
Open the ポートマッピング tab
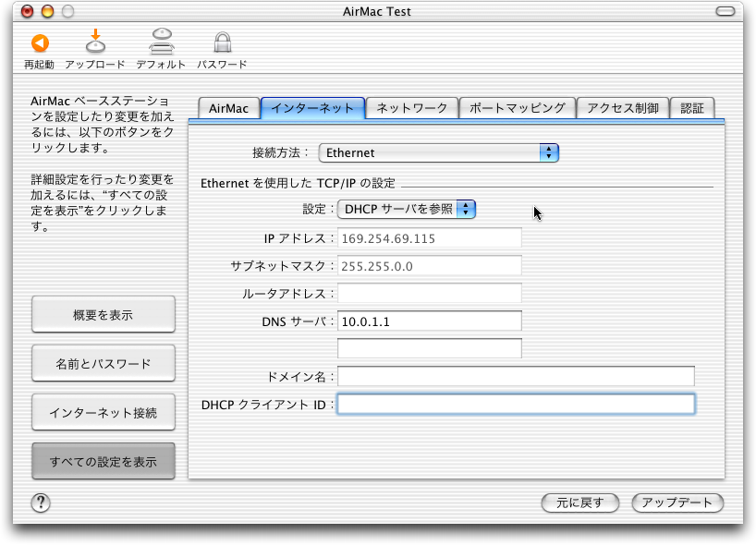tap(517, 108)
